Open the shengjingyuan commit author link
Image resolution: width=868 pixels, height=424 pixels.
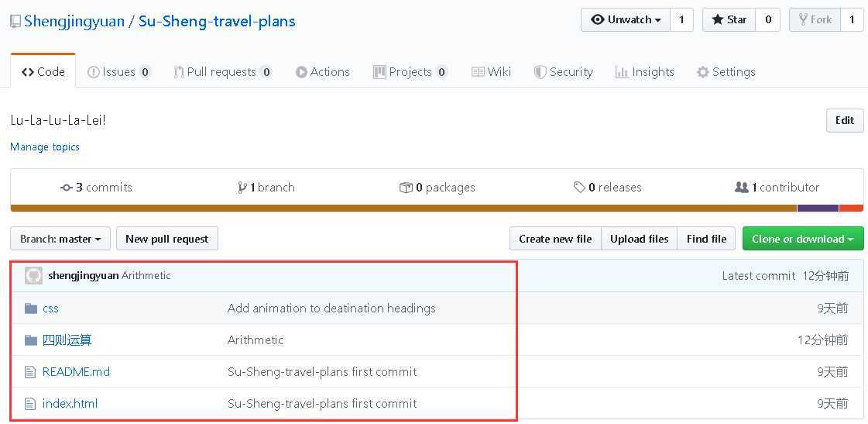coord(84,275)
